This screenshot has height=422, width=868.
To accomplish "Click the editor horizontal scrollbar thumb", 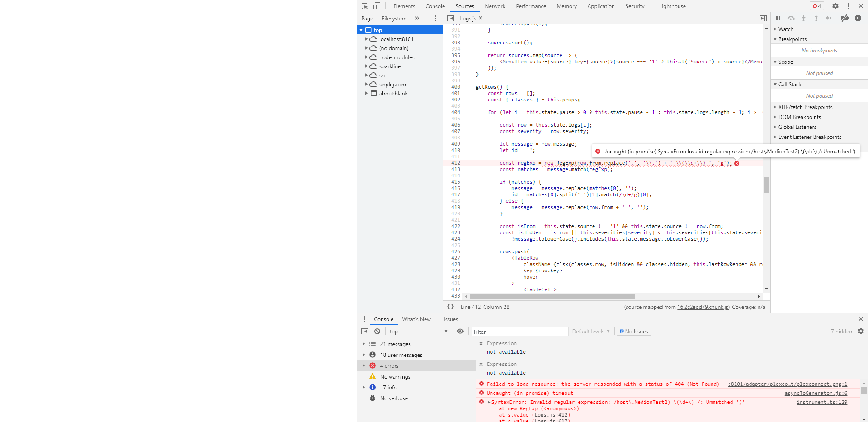I will click(x=552, y=296).
